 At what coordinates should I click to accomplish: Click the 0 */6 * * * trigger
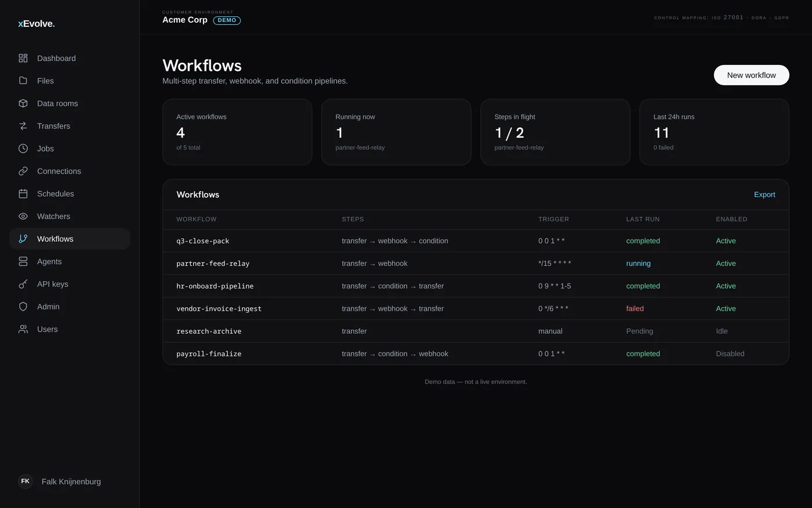(x=553, y=309)
